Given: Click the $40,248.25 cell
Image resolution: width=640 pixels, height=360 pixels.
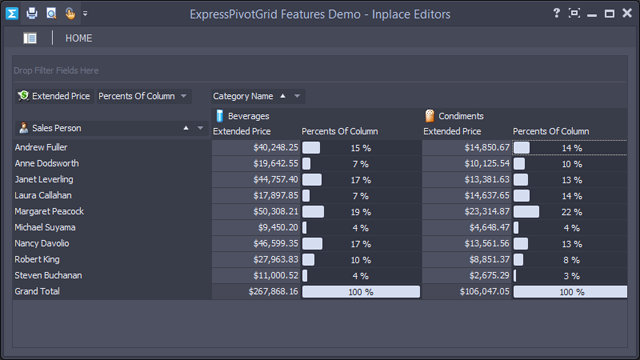Looking at the screenshot, I should [256, 147].
